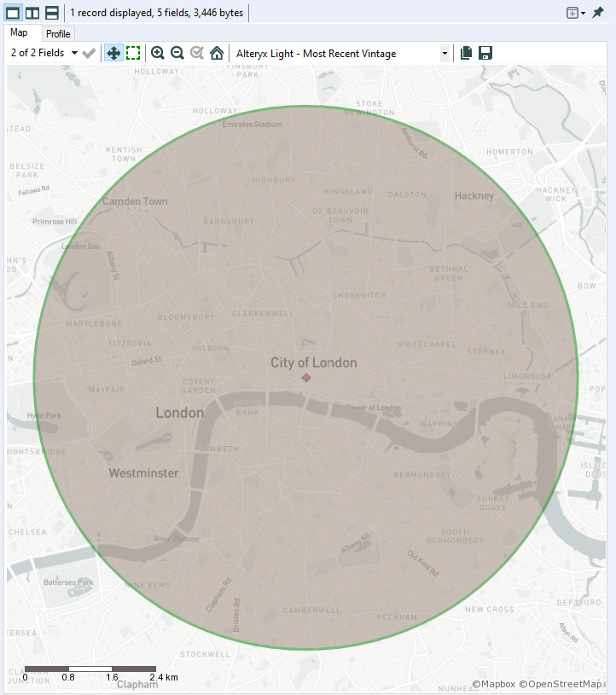Click the red diamond center point marker

point(306,378)
